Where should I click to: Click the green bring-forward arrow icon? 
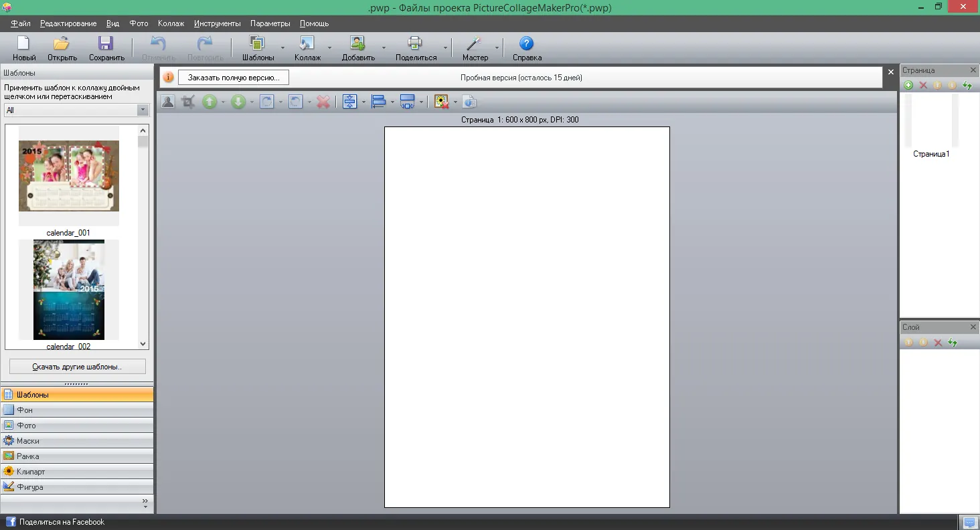[x=210, y=102]
